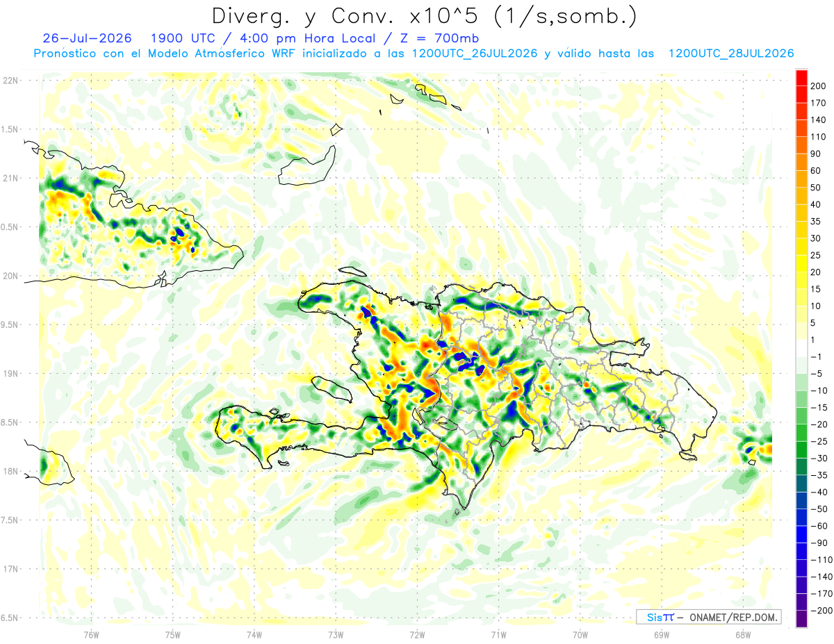834x644 pixels.
Task: Click the positive "200" colorbar label
Action: [x=819, y=85]
